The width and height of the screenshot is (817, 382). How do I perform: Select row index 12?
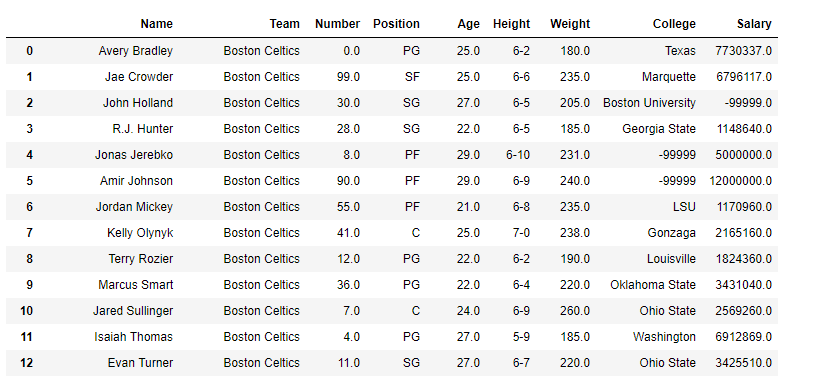(x=26, y=363)
